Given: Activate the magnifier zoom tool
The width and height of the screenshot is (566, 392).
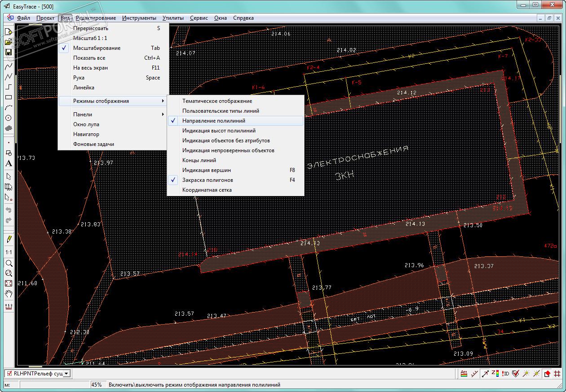Looking at the screenshot, I should 8,263.
